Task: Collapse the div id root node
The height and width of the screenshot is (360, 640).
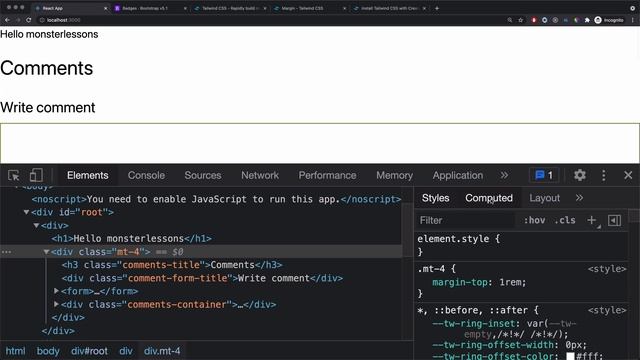Action: tap(27, 212)
